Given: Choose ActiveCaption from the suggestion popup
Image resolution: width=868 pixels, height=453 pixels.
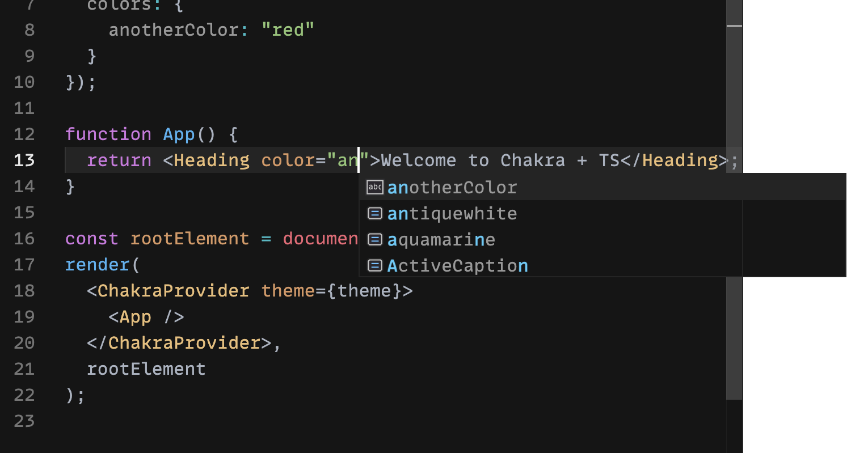Looking at the screenshot, I should 457,265.
